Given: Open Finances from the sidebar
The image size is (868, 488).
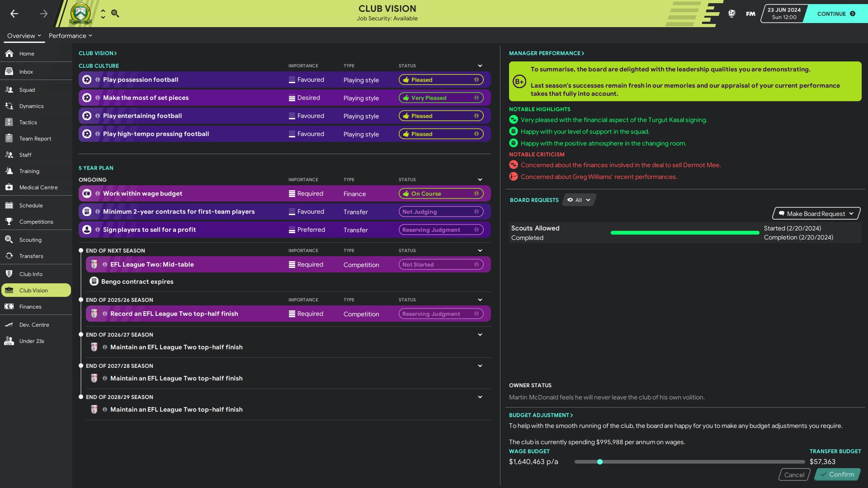Looking at the screenshot, I should [x=36, y=306].
